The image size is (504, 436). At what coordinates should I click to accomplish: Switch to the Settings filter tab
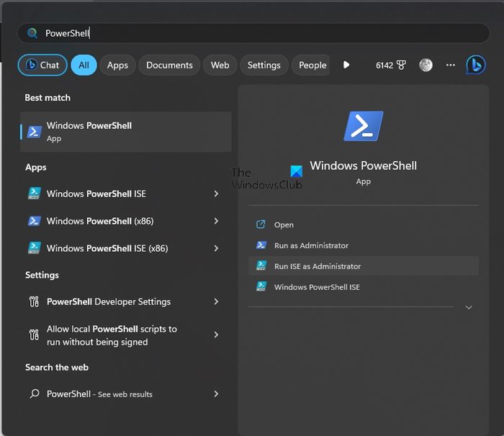(264, 65)
